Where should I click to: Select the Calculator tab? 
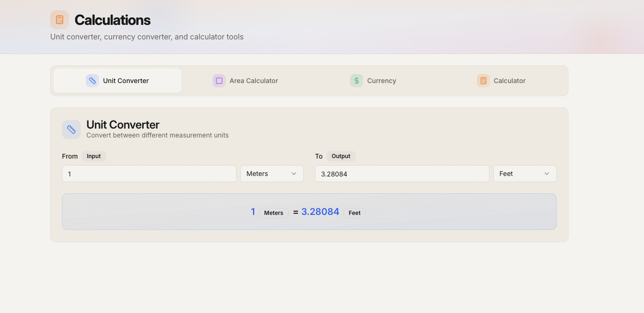pos(501,81)
